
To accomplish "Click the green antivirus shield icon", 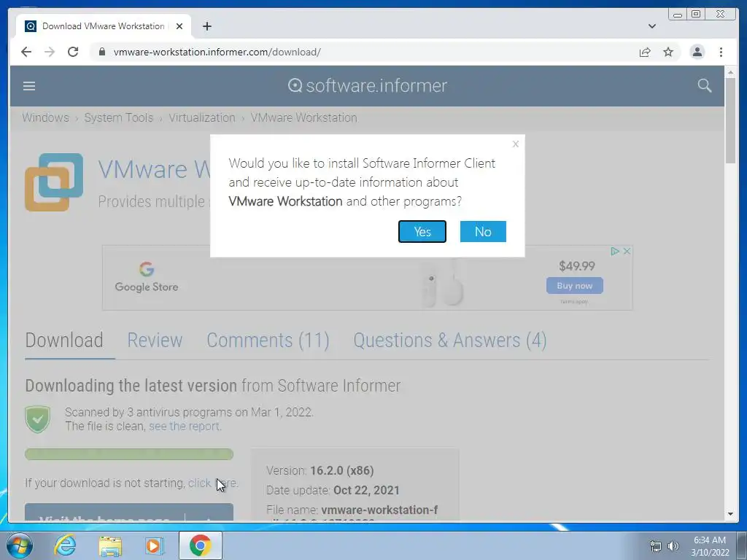I will [x=38, y=419].
